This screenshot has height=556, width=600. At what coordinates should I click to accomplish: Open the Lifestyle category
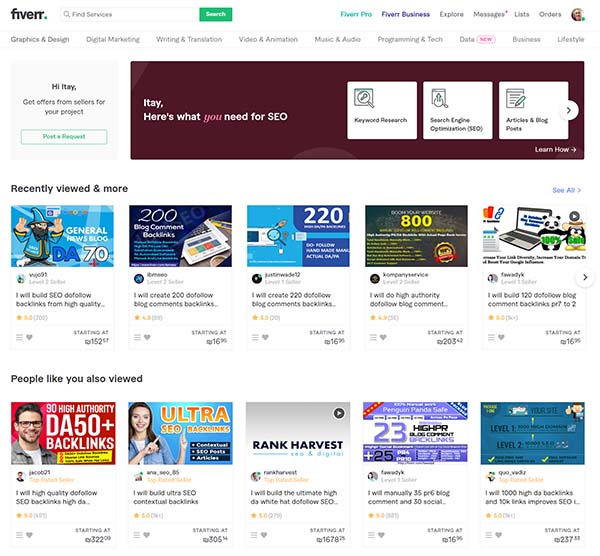(x=571, y=39)
